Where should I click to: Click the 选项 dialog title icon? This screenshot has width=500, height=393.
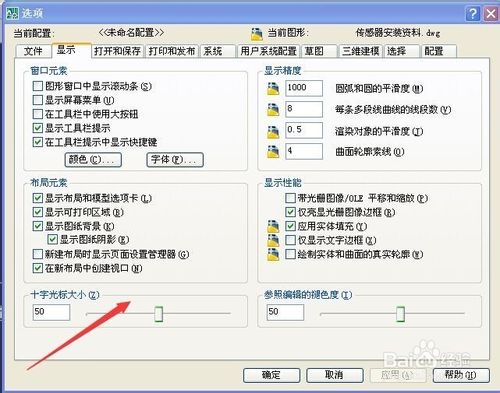pyautogui.click(x=13, y=13)
